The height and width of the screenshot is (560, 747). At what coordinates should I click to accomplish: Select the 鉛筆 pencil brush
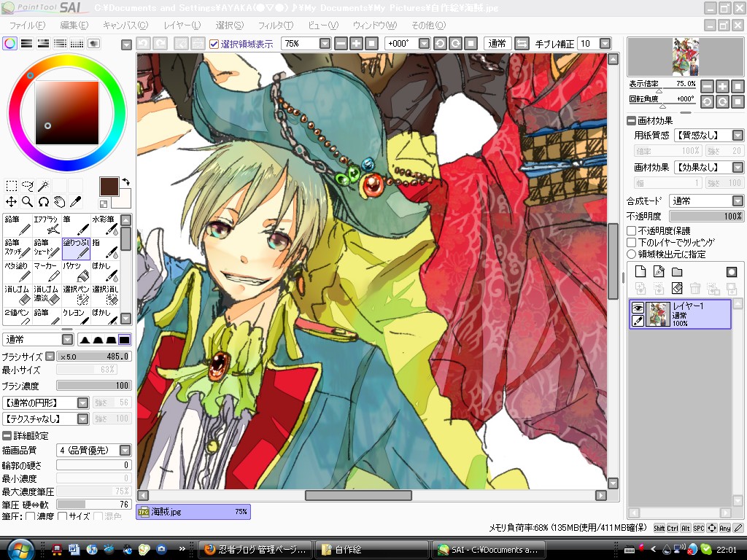pos(18,225)
